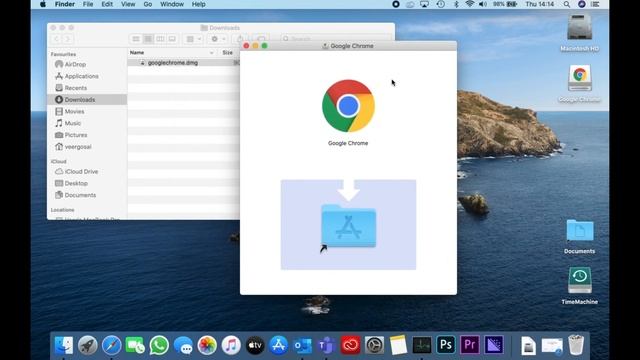
Task: Open the volume menu bar icon
Action: click(x=483, y=4)
